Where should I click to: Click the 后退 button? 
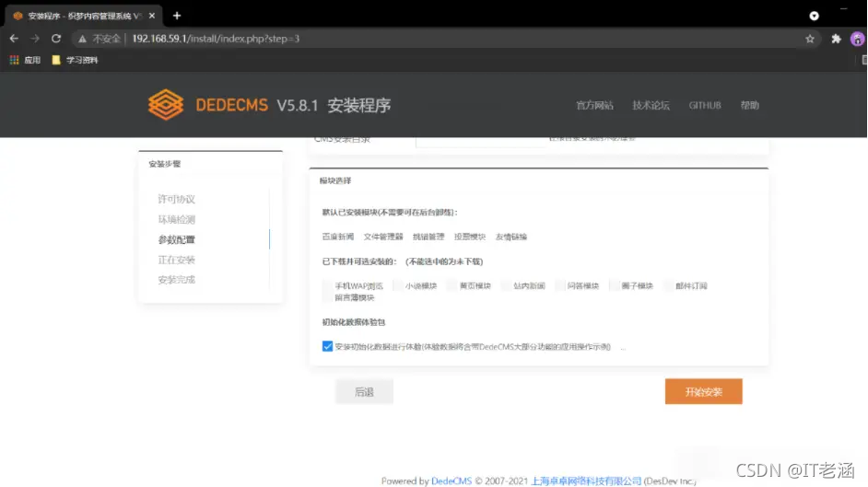[x=364, y=391]
